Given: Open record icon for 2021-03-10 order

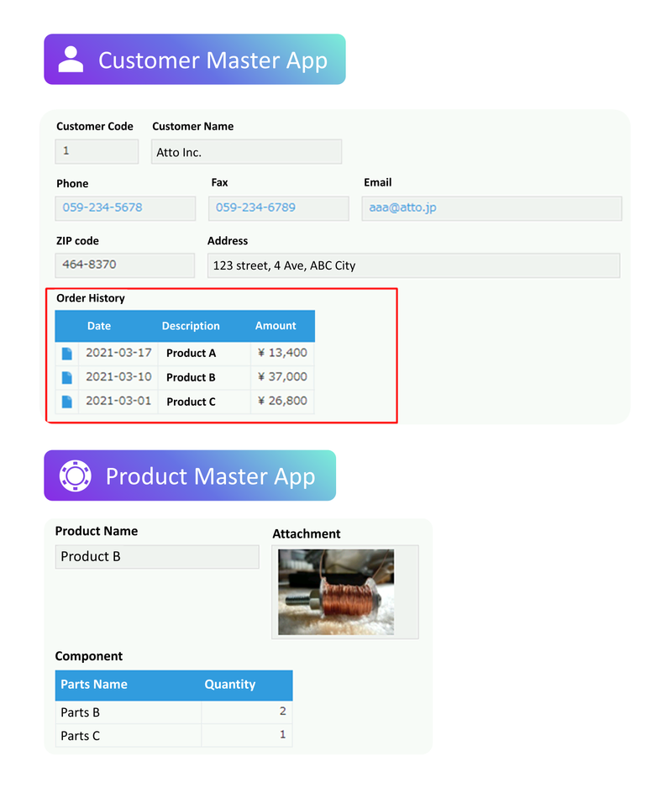Looking at the screenshot, I should (x=67, y=377).
